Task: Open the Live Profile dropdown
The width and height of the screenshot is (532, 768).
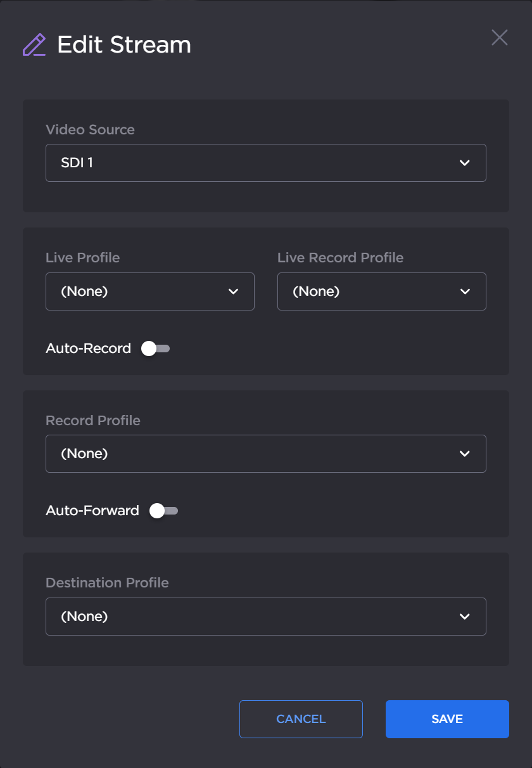Action: [139, 291]
